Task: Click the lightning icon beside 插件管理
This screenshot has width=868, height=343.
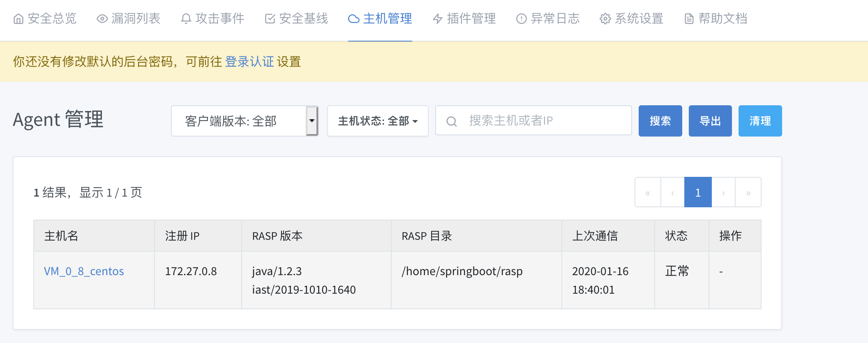Action: [438, 19]
